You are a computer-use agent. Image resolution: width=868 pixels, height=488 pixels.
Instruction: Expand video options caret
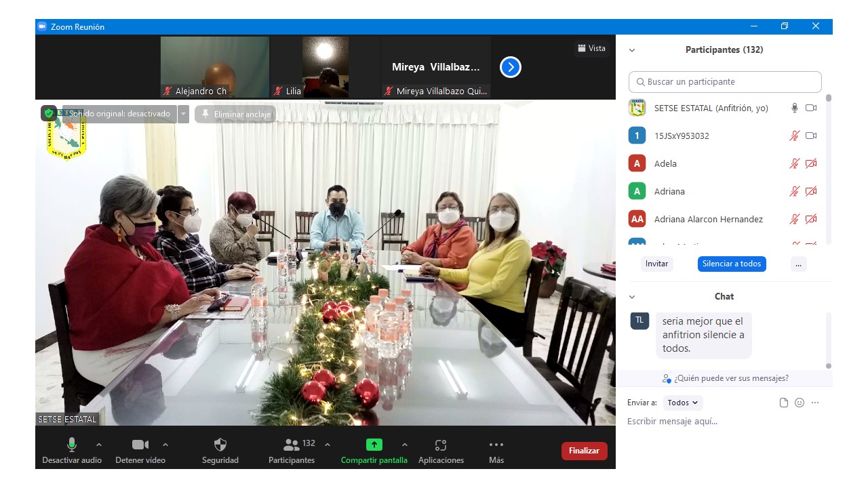(x=165, y=445)
